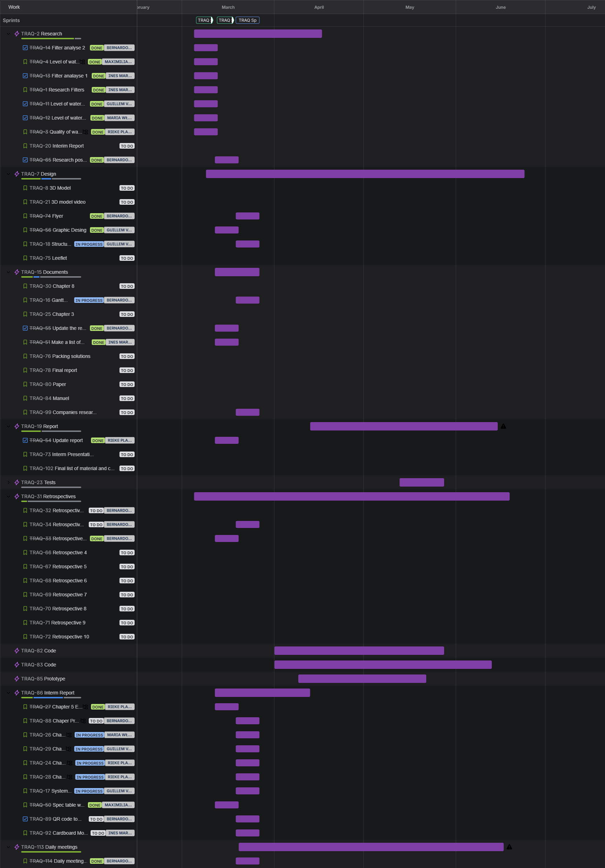Click the warning icon after Daily meetings bar

509,847
